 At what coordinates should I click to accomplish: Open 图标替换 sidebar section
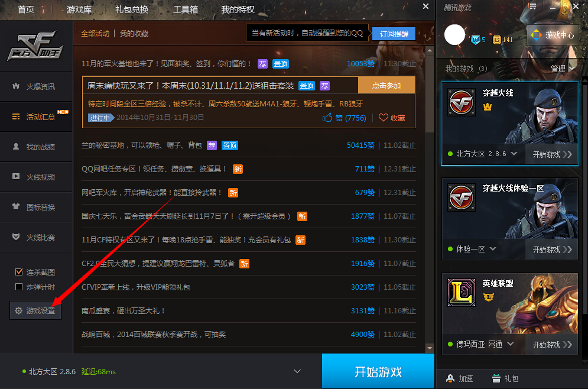coord(36,207)
